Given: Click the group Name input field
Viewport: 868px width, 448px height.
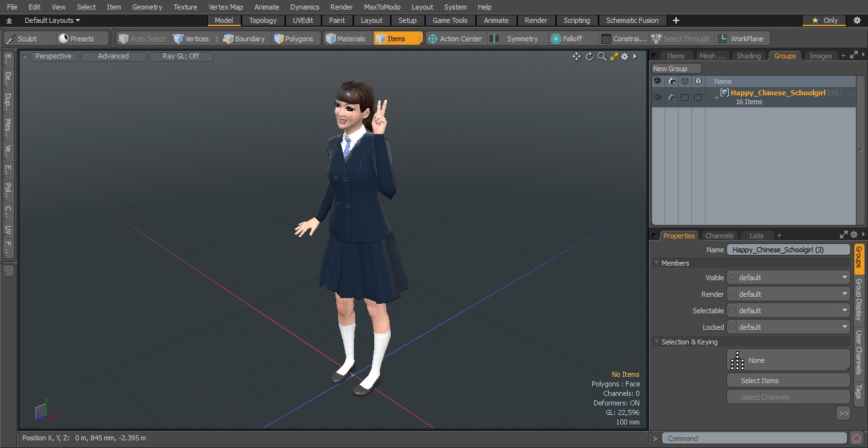Looking at the screenshot, I should coord(789,250).
